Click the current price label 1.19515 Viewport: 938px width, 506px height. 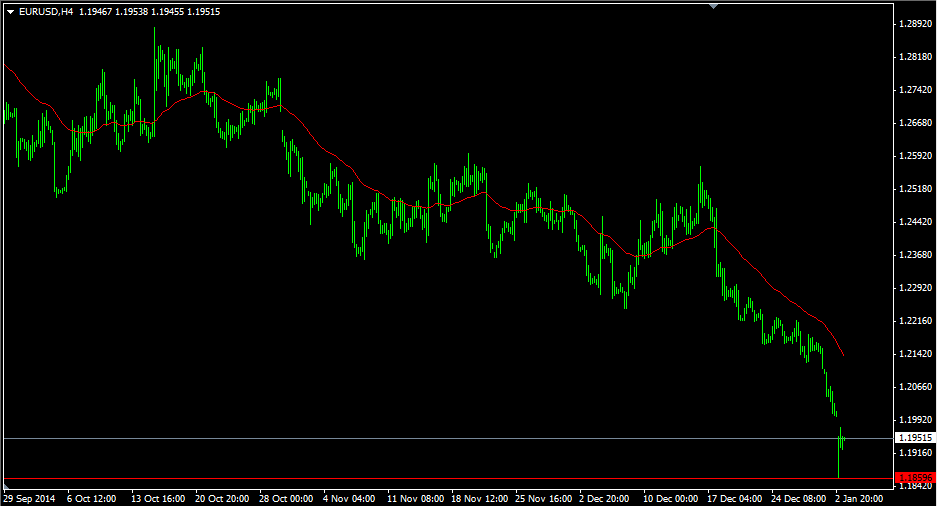pyautogui.click(x=915, y=438)
